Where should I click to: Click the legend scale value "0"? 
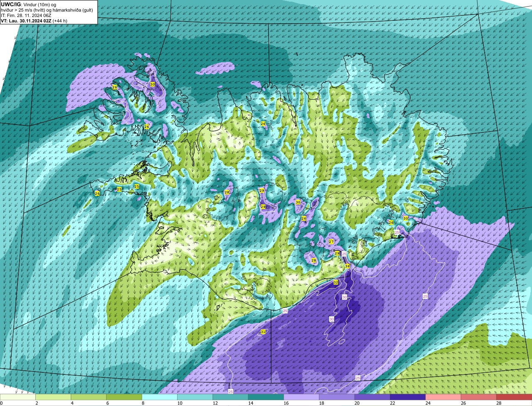tap(1, 403)
